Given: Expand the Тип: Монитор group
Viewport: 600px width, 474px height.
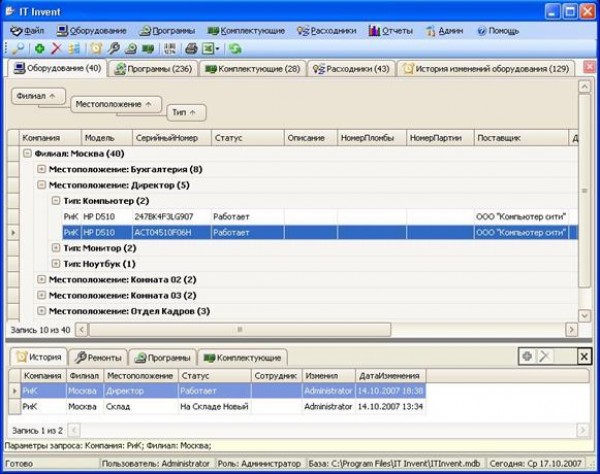Looking at the screenshot, I should [56, 247].
